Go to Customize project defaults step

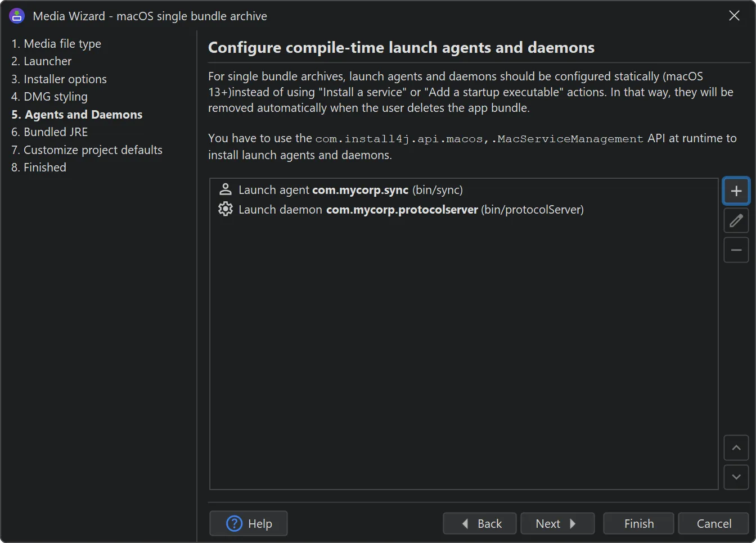click(x=87, y=150)
